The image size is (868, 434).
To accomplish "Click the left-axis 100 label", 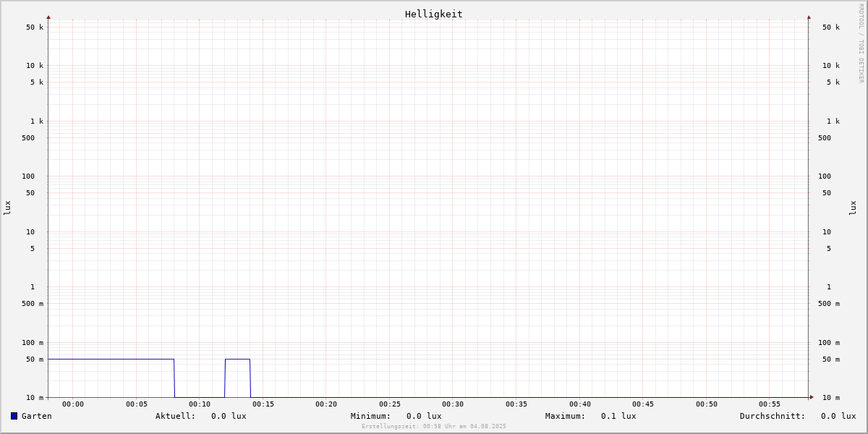I will click(x=28, y=176).
